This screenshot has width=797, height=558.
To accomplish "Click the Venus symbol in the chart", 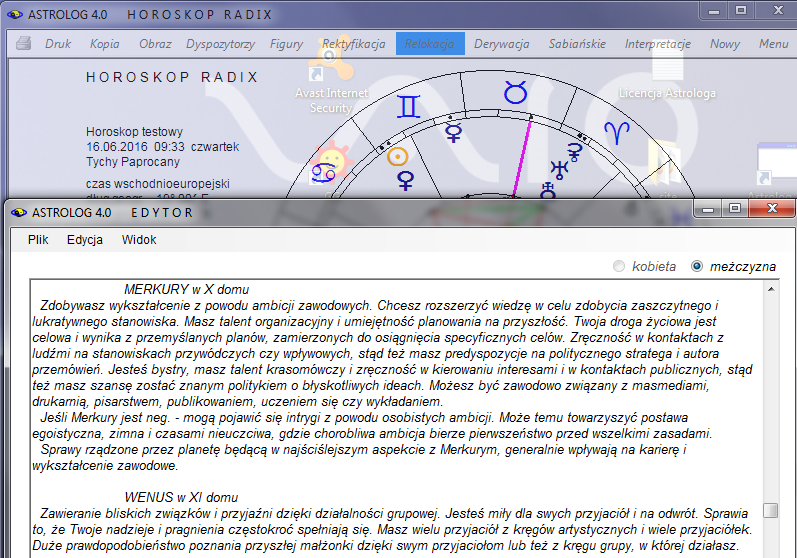I will click(405, 181).
